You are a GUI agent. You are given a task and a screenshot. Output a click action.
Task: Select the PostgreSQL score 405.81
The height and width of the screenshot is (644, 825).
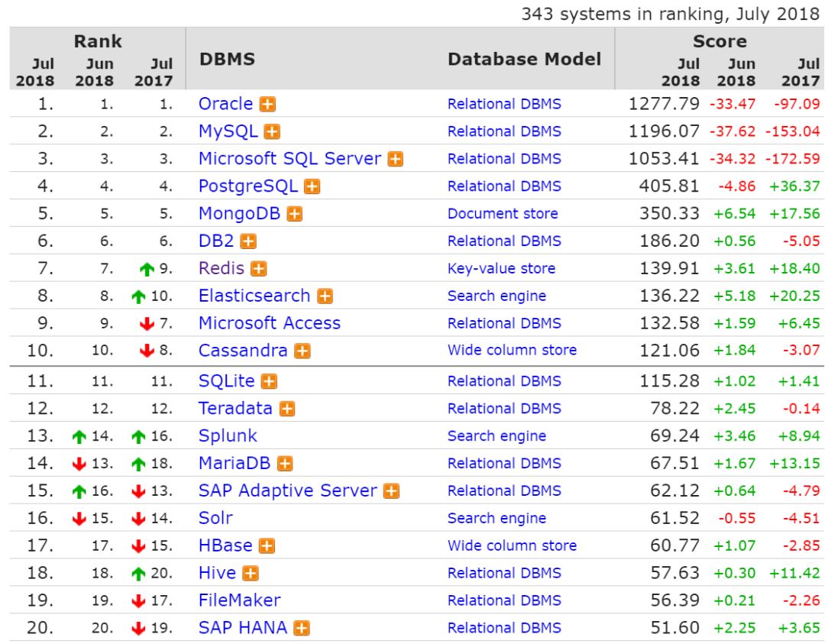(669, 186)
